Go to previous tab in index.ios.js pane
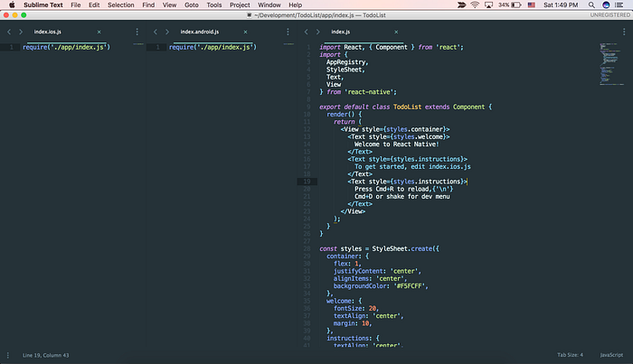This screenshot has width=633, height=364. 9,32
